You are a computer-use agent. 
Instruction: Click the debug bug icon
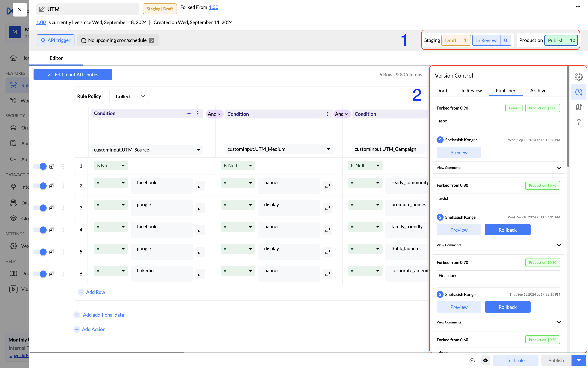tap(485, 360)
